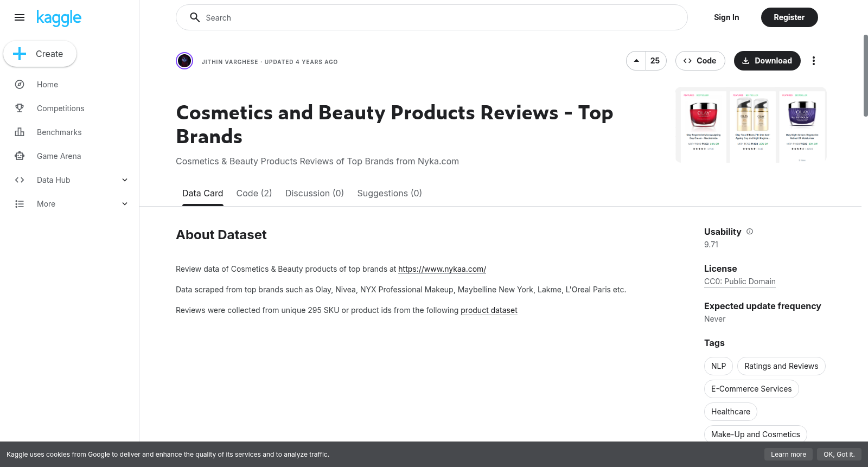
Task: Open the JITHIN VARGHESE author link
Action: [230, 62]
